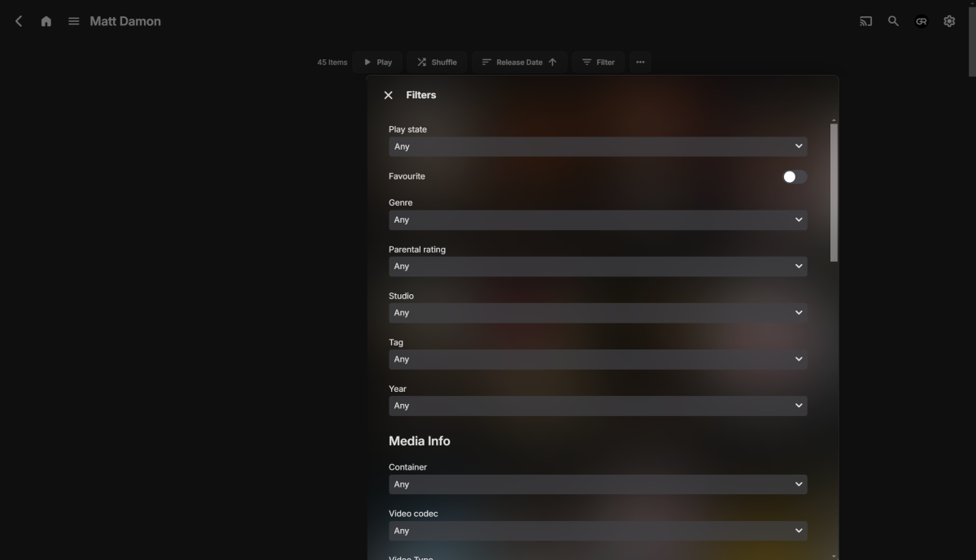
Task: Open the navigation drawer hamburger icon
Action: tap(73, 21)
